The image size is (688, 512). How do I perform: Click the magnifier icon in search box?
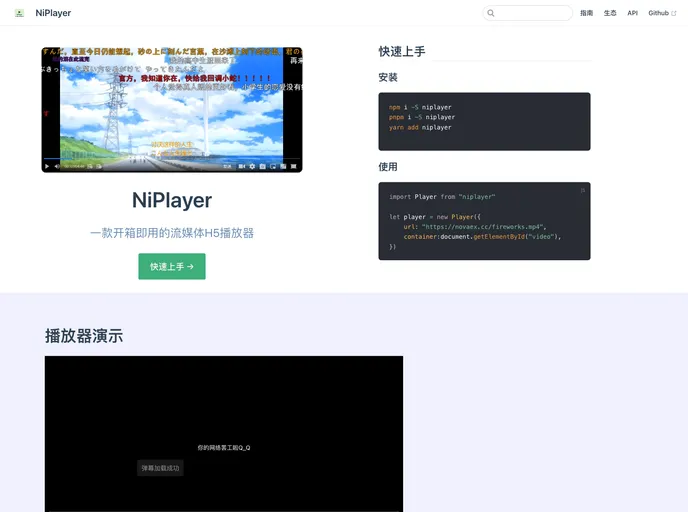491,13
